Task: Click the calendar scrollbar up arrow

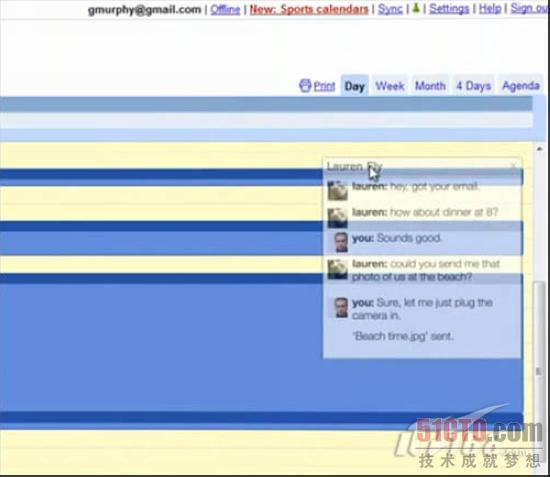Action: [x=539, y=149]
